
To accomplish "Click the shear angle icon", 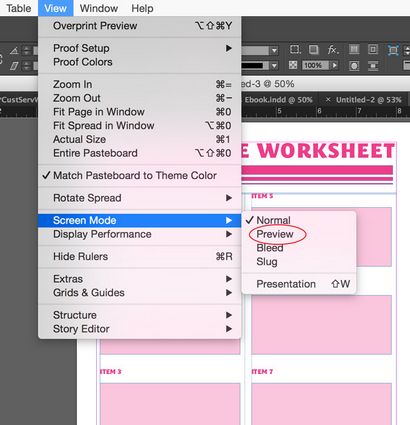I will point(14,66).
